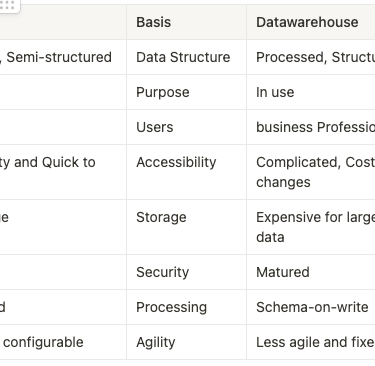
Task: Click the Semi-structured text cell
Action: 63,57
